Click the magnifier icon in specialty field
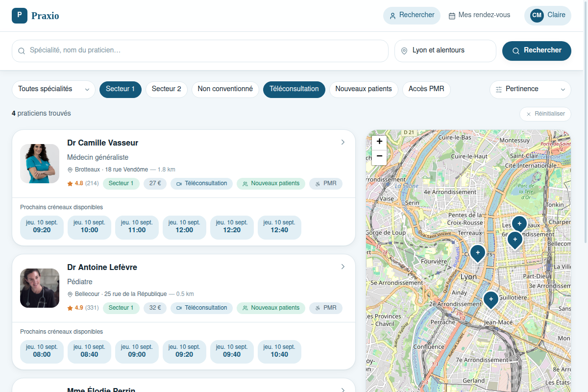This screenshot has width=588, height=392. pos(22,51)
